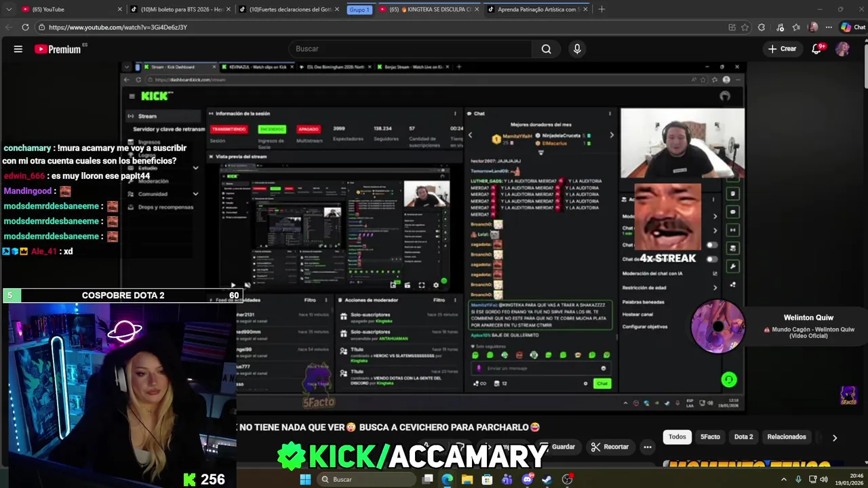Image resolution: width=868 pixels, height=488 pixels.
Task: Open a new browser tab
Action: point(601,9)
